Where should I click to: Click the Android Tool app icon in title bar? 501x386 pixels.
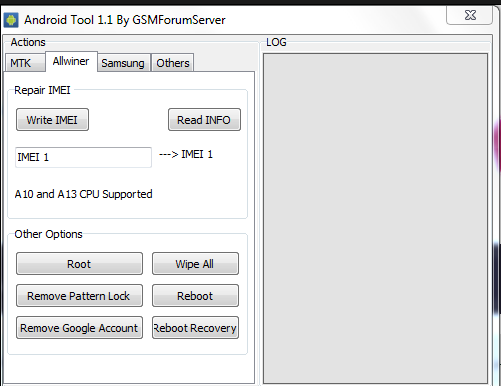[11, 20]
